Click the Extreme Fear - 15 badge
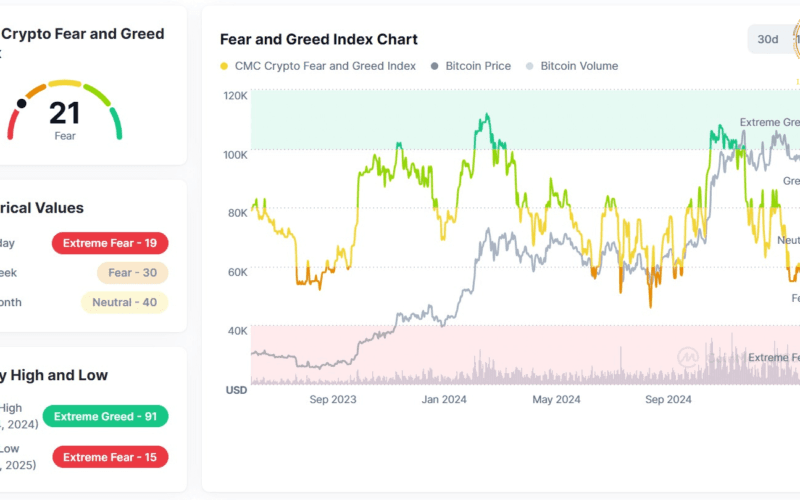Image resolution: width=800 pixels, height=500 pixels. (110, 457)
